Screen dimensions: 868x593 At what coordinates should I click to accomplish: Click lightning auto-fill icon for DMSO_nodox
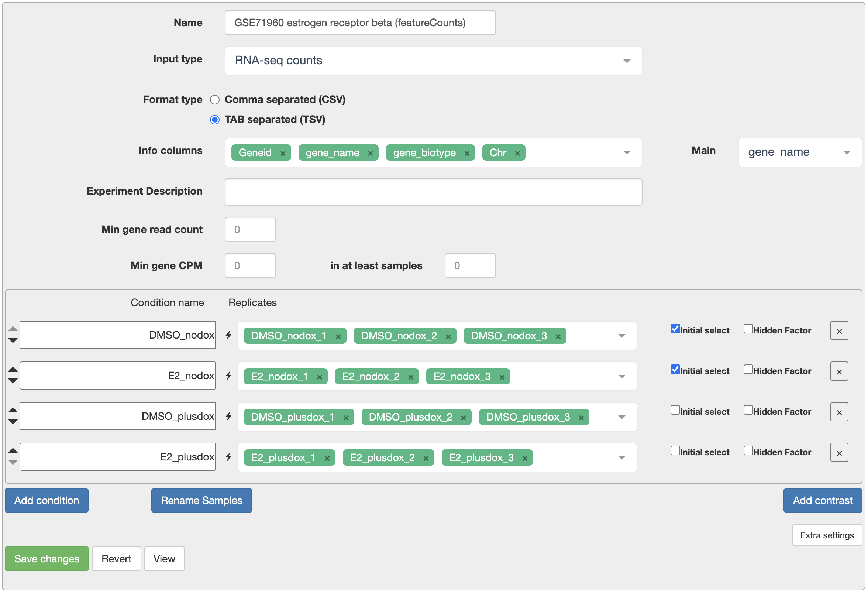228,335
